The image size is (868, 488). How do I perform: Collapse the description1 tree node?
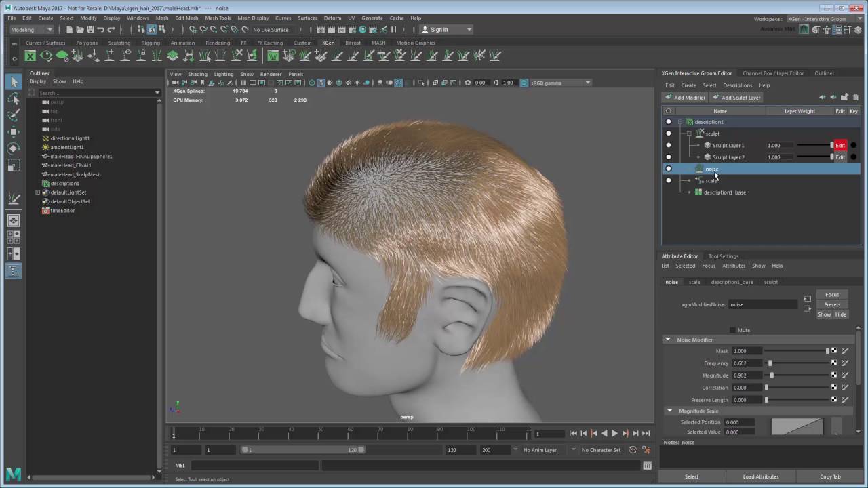click(680, 122)
